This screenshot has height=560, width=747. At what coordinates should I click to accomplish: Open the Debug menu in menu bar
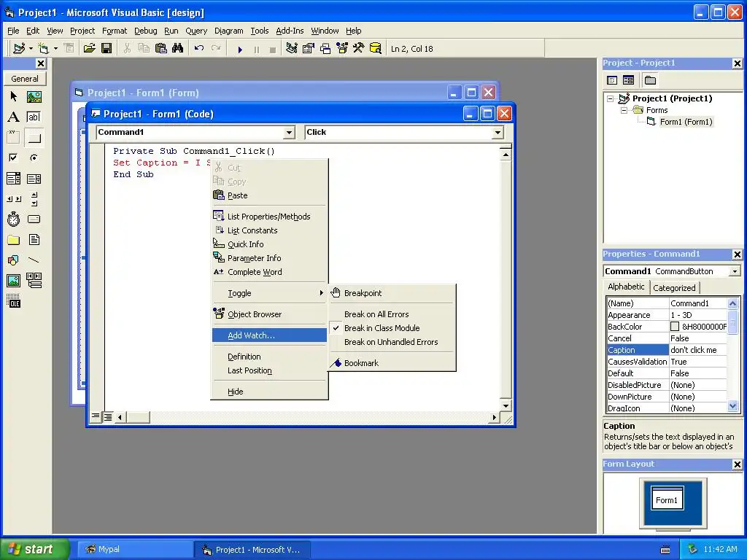pos(145,31)
